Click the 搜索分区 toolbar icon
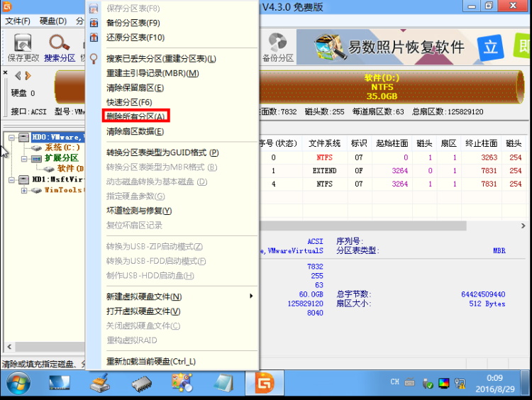 (60, 48)
